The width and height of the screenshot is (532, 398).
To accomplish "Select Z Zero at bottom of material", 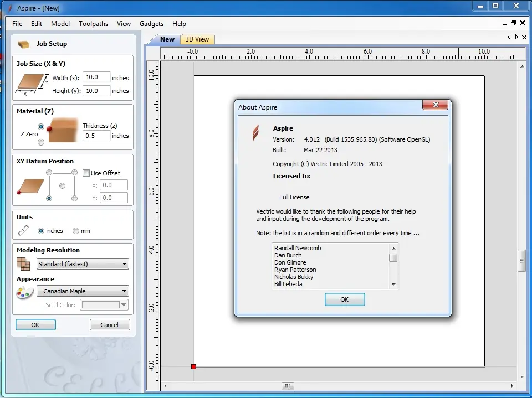I will click(41, 142).
